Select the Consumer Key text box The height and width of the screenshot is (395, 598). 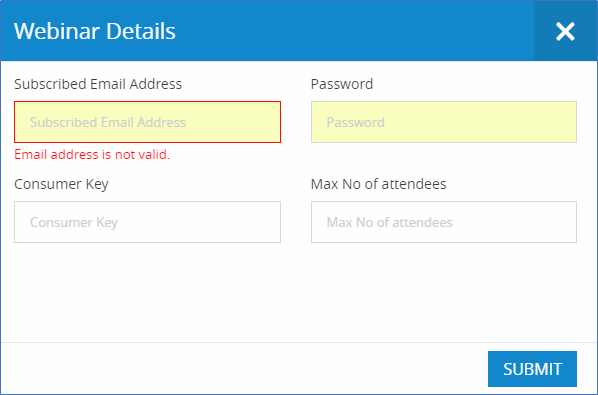[148, 222]
